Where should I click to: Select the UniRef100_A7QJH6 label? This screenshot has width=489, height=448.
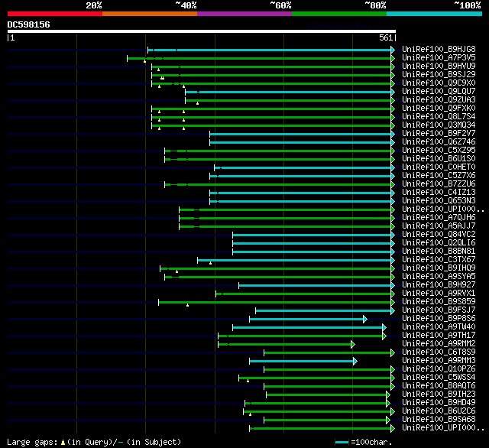pos(439,218)
